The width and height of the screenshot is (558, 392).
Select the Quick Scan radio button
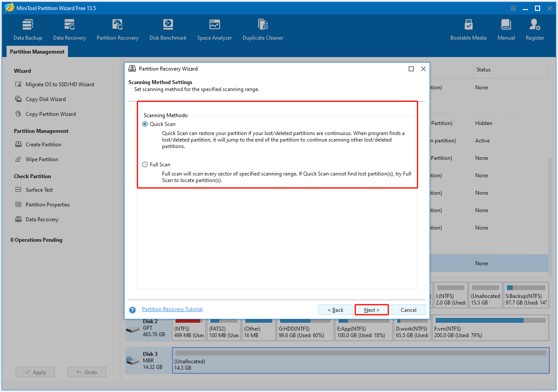point(145,124)
